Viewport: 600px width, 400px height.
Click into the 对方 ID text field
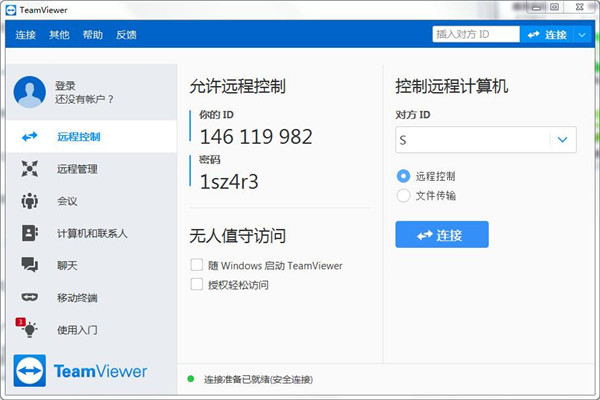[473, 140]
